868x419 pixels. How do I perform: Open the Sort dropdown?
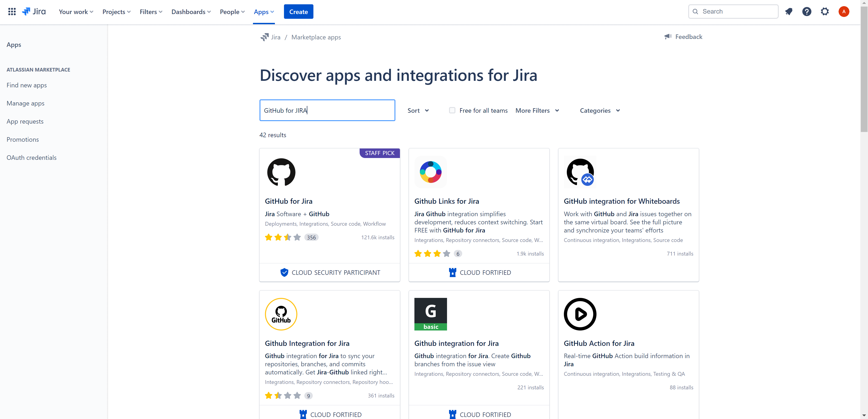pos(418,110)
